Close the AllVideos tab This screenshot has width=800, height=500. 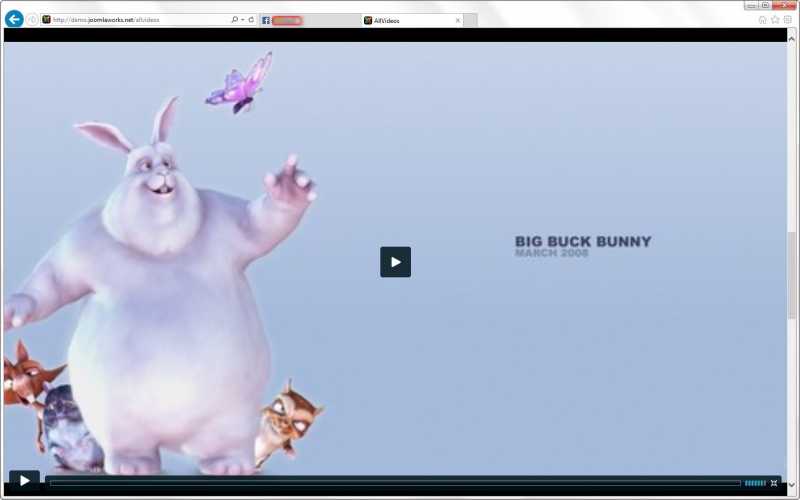click(458, 20)
